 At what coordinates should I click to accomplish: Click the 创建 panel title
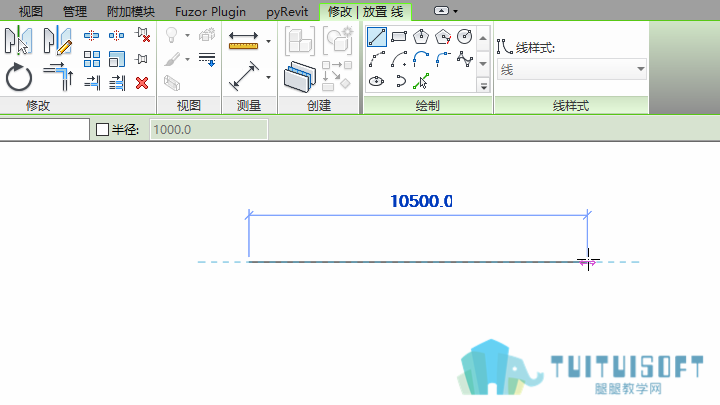tap(319, 106)
